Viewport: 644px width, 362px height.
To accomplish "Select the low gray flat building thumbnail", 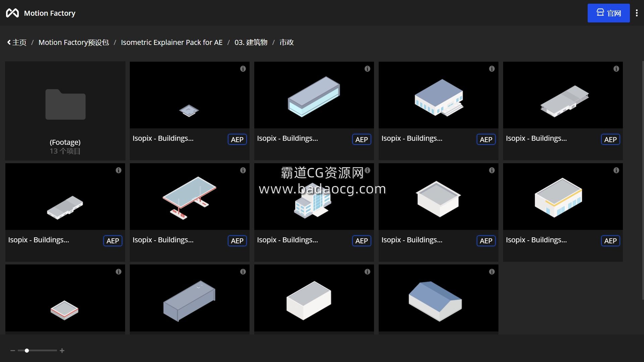I will tap(65, 197).
